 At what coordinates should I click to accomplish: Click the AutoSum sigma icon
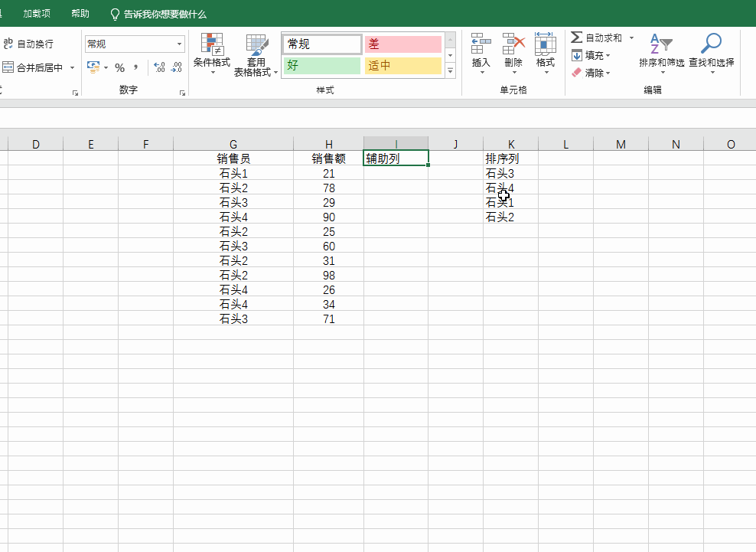(x=577, y=38)
